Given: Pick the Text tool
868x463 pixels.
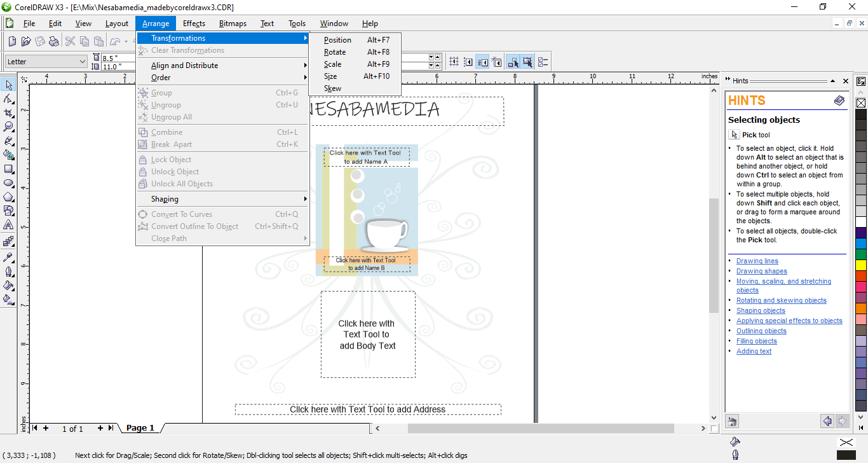Looking at the screenshot, I should (x=9, y=225).
